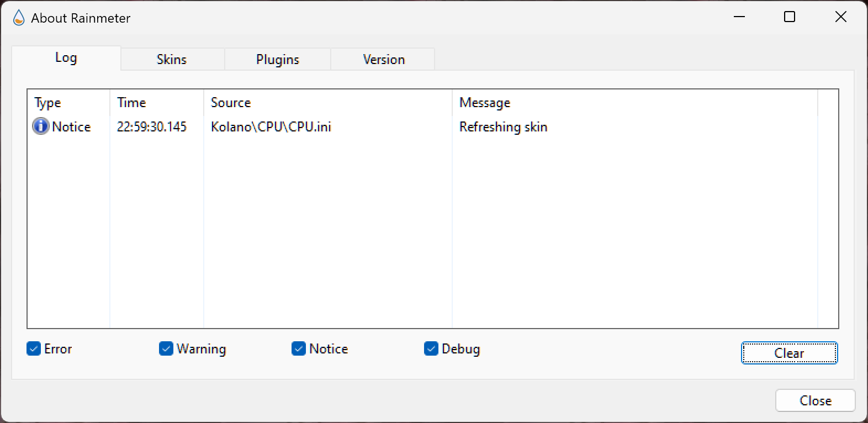Click the message Refreshing skin
Viewport: 868px width, 423px height.
tap(503, 127)
